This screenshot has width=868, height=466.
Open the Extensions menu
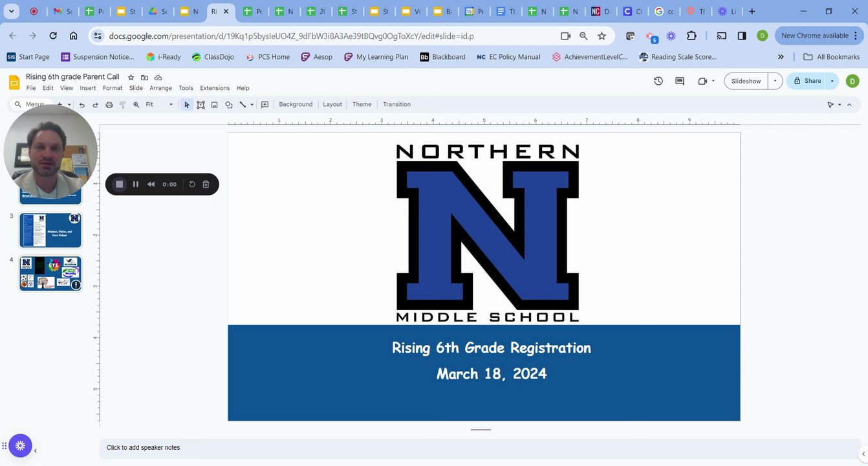[215, 88]
